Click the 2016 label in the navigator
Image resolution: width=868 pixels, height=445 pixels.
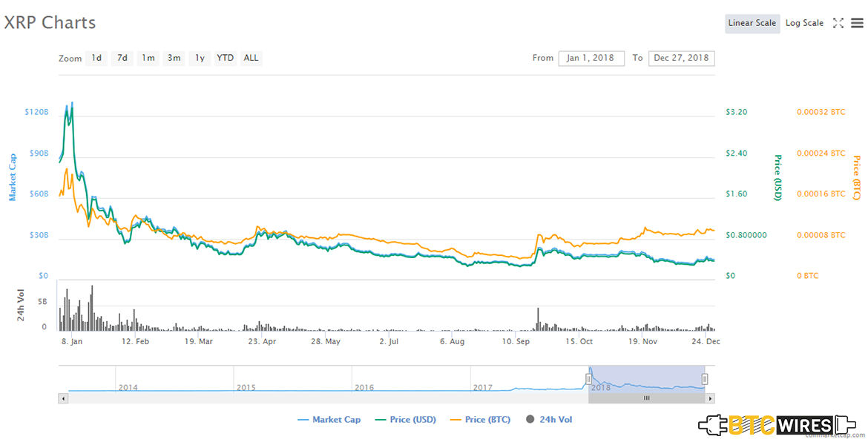[364, 387]
